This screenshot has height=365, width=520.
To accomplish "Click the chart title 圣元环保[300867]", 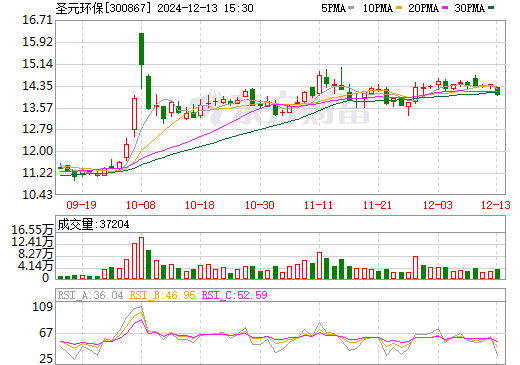I will [x=103, y=8].
